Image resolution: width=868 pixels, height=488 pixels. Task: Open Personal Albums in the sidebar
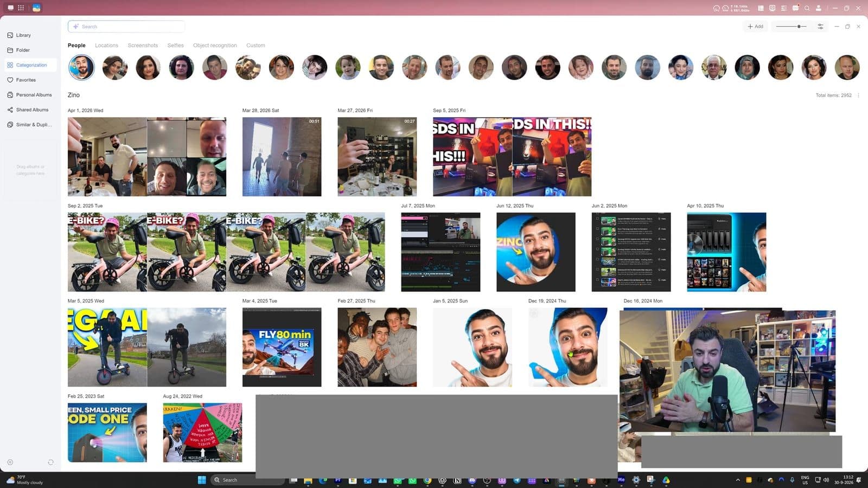coord(30,95)
